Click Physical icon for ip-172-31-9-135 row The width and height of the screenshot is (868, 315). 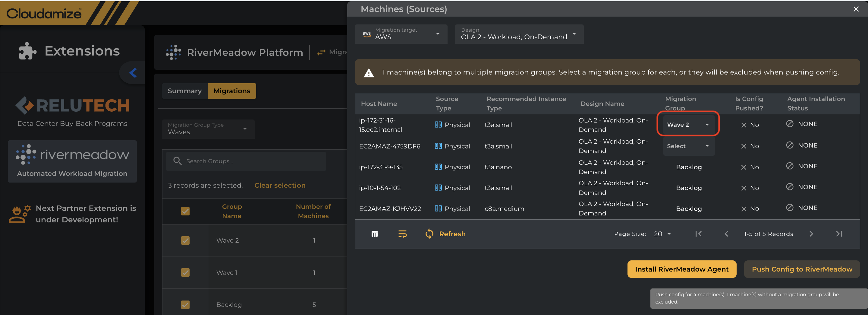click(x=438, y=167)
